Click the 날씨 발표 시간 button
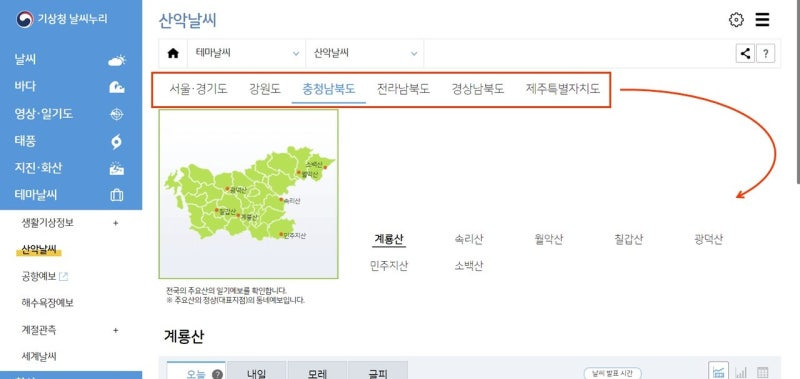The image size is (800, 379). coord(612,373)
